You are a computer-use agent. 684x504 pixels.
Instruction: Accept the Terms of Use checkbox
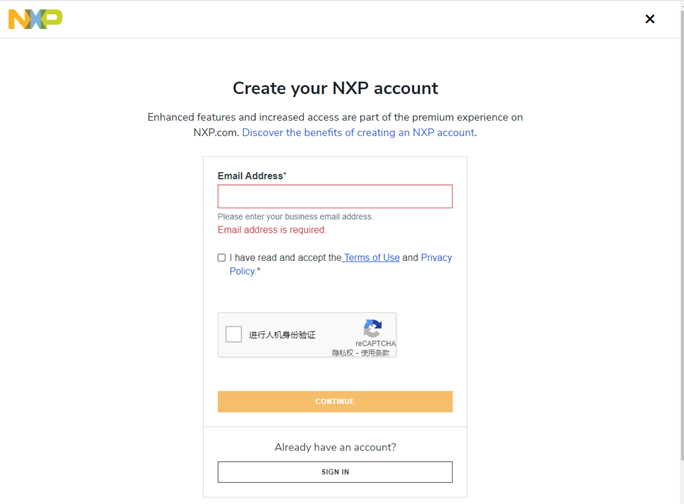tap(222, 257)
